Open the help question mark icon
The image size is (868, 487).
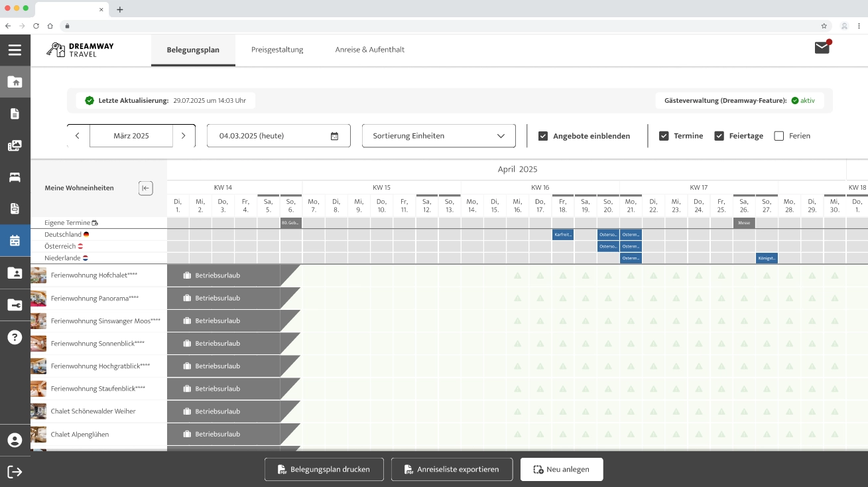15,337
